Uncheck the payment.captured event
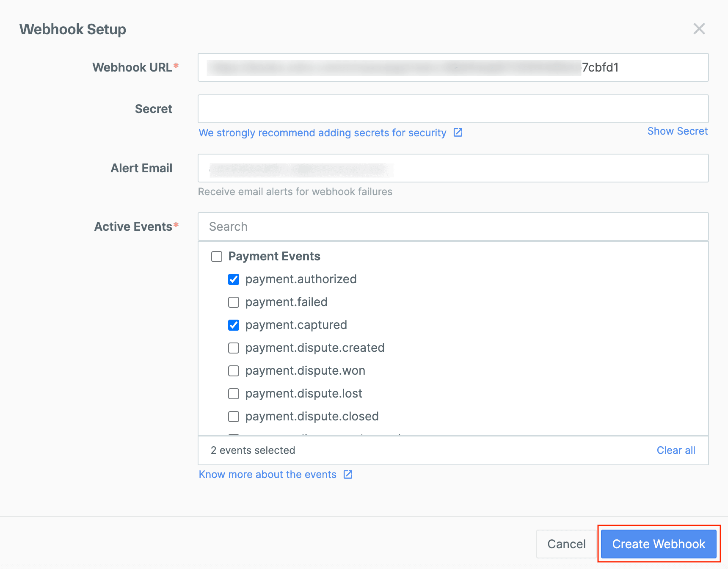 pos(234,325)
